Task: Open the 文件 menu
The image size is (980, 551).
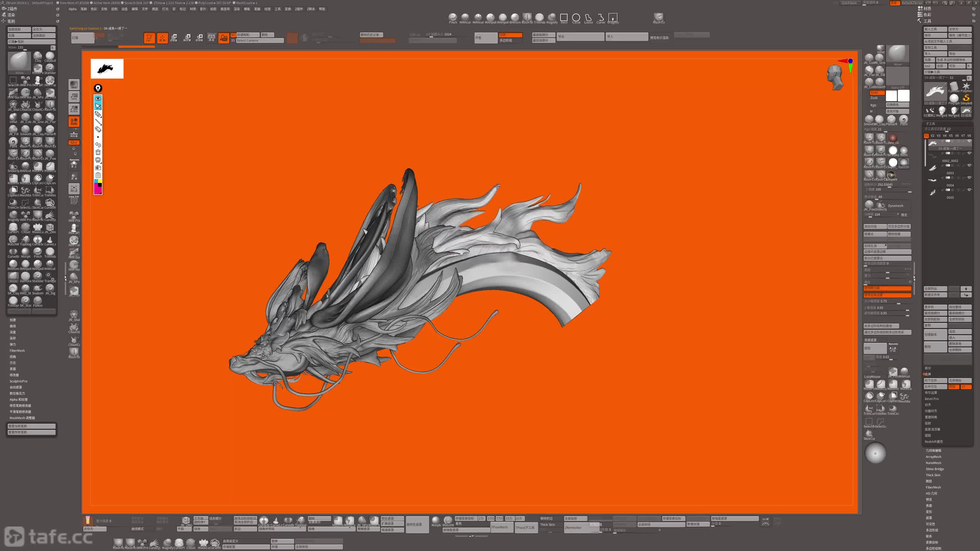Action: 145,9
